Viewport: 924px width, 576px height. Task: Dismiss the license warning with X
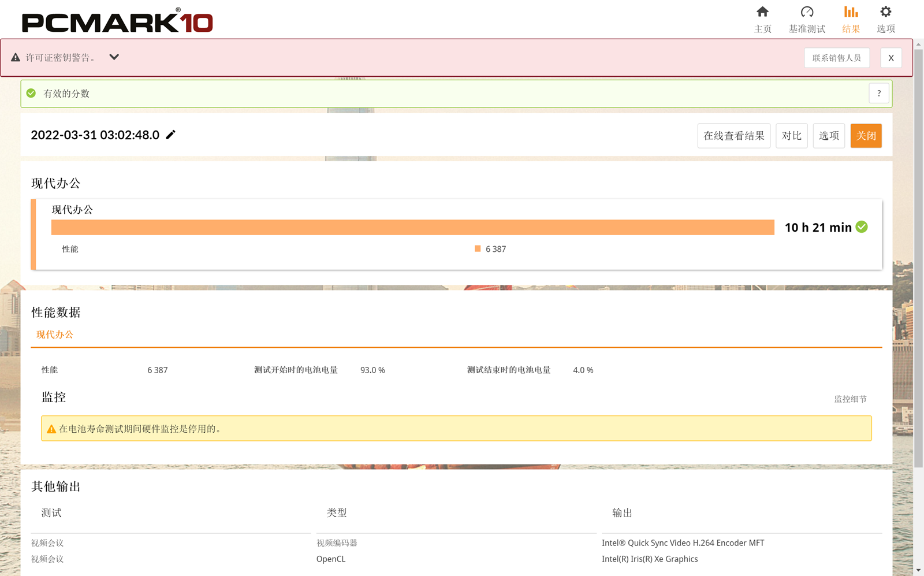(x=891, y=58)
